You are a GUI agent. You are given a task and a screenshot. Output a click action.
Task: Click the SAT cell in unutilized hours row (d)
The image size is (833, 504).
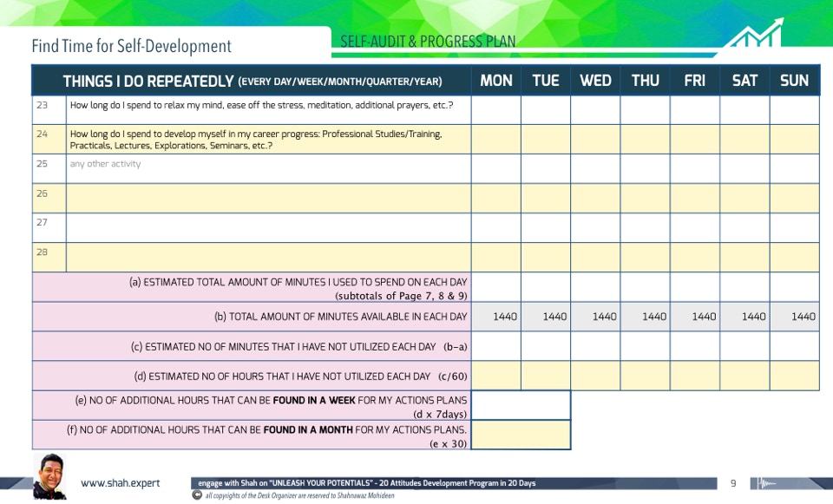(744, 376)
